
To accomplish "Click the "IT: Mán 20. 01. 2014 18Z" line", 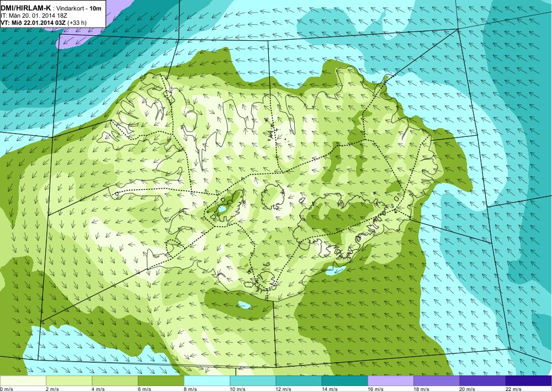I will (34, 15).
